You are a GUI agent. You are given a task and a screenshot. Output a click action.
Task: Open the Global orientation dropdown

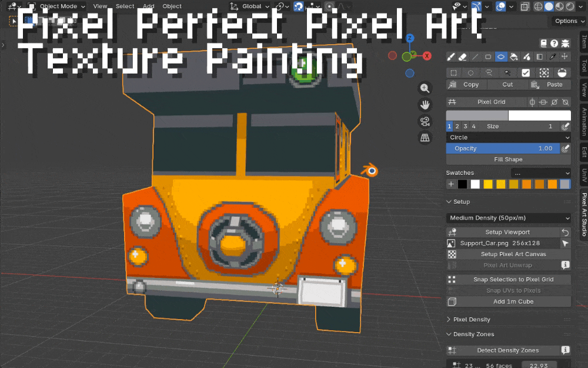[250, 6]
